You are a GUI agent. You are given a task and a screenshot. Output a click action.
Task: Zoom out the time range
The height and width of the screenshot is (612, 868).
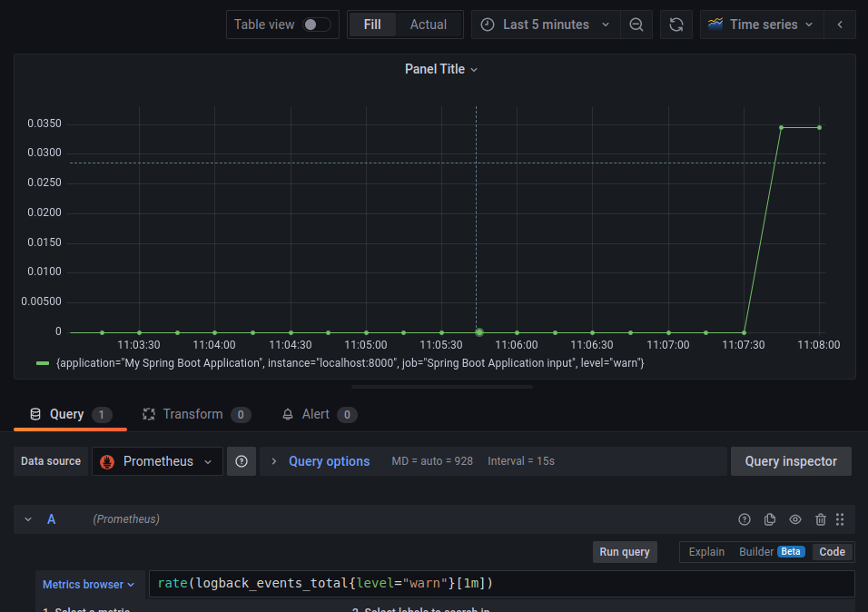(636, 25)
